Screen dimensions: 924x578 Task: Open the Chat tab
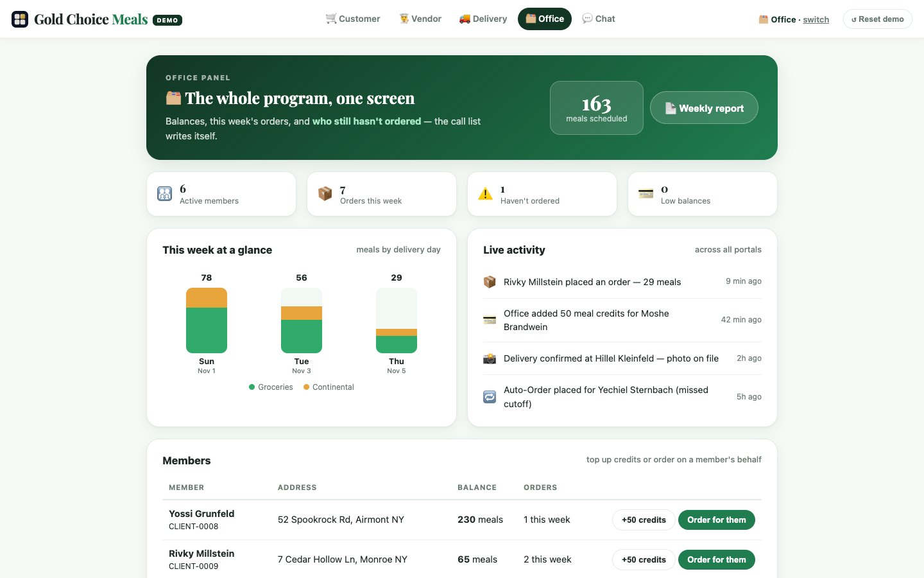599,19
